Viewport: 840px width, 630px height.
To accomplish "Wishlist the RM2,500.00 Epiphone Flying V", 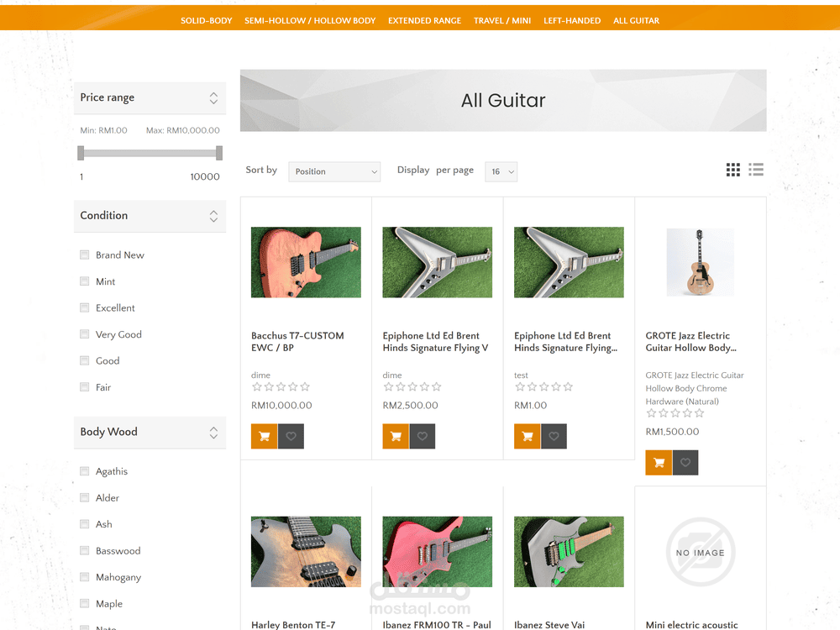I will click(423, 436).
